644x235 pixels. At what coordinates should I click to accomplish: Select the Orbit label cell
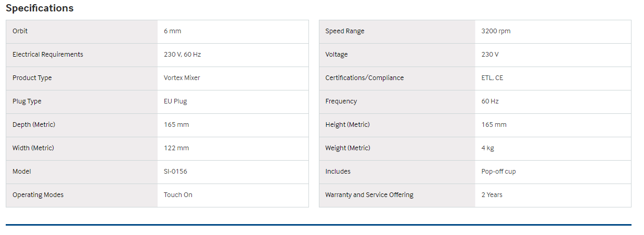click(x=20, y=31)
